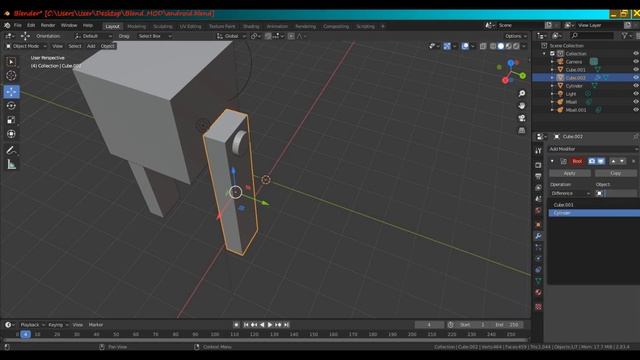Viewport: 640px width, 360px height.
Task: Switch to the Sculpting workspace tab
Action: pos(163,27)
